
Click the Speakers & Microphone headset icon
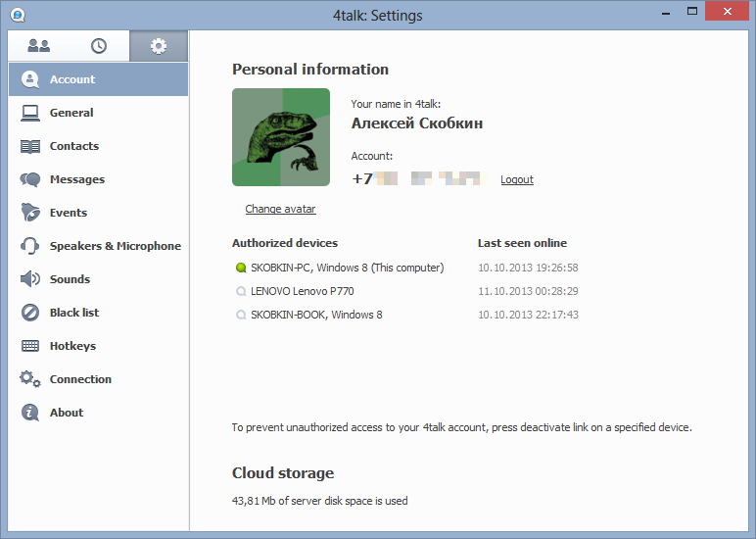pyautogui.click(x=30, y=246)
